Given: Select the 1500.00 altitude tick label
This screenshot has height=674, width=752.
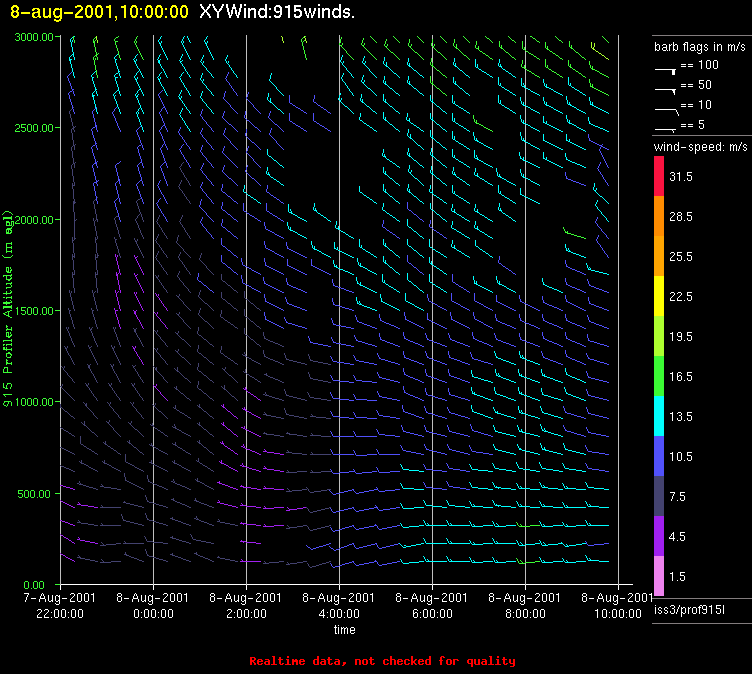Looking at the screenshot, I should (x=33, y=311).
